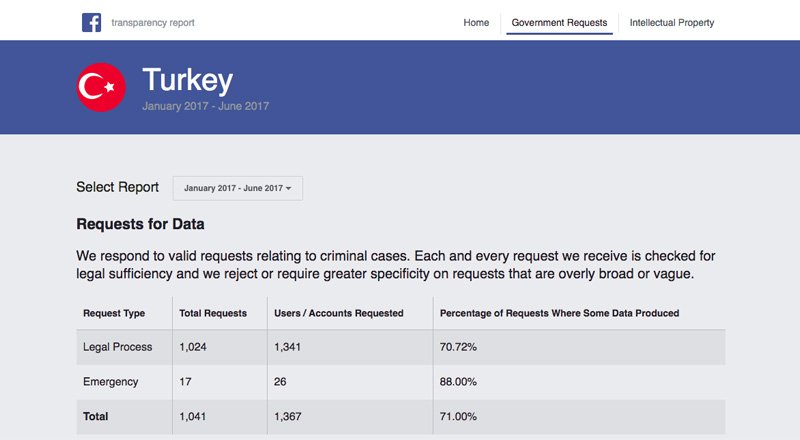Click the Request Type column header
Image resolution: width=800 pixels, height=440 pixels.
click(114, 313)
